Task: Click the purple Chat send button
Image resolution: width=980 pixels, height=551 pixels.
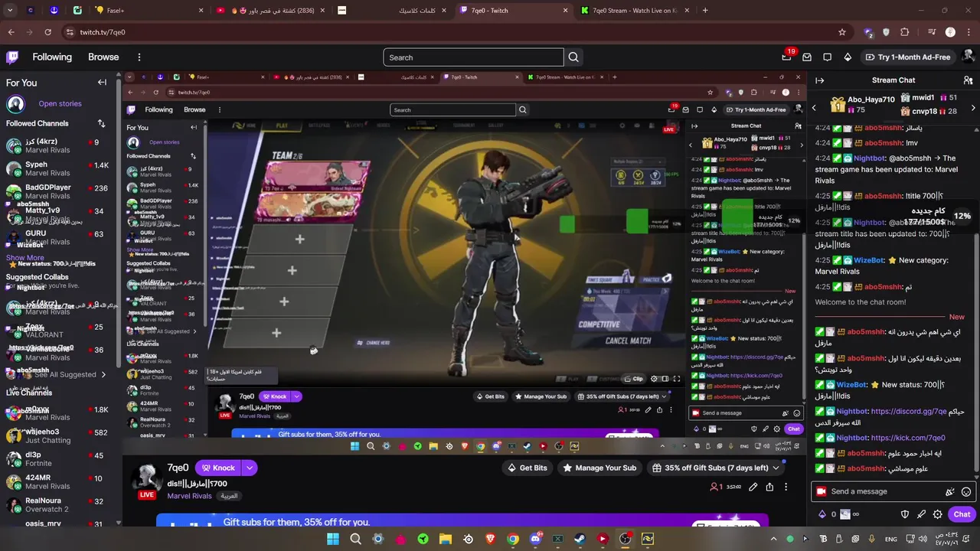Action: [962, 514]
